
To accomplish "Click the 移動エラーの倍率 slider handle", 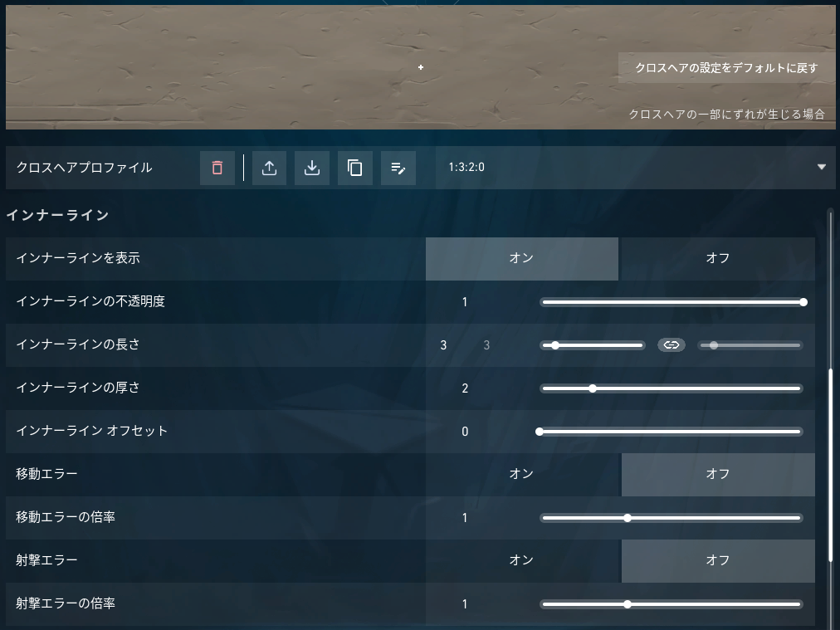I will [628, 517].
